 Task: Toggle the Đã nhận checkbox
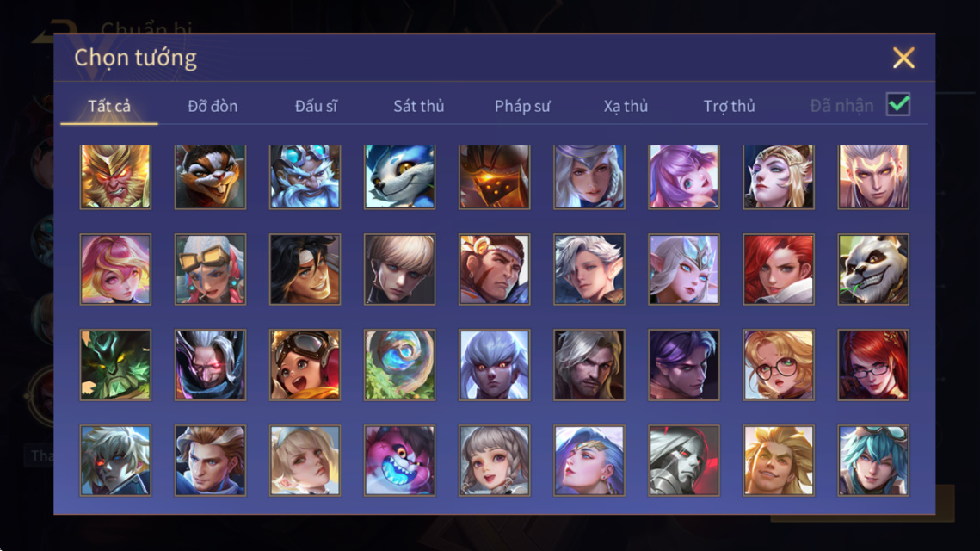pos(898,104)
